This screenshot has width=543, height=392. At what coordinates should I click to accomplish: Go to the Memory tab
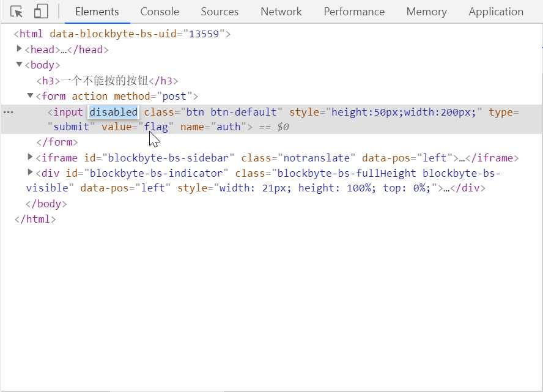(427, 12)
